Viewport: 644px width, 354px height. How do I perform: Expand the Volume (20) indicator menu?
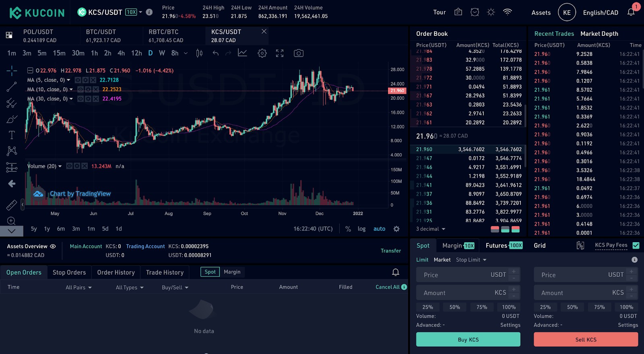pos(60,166)
